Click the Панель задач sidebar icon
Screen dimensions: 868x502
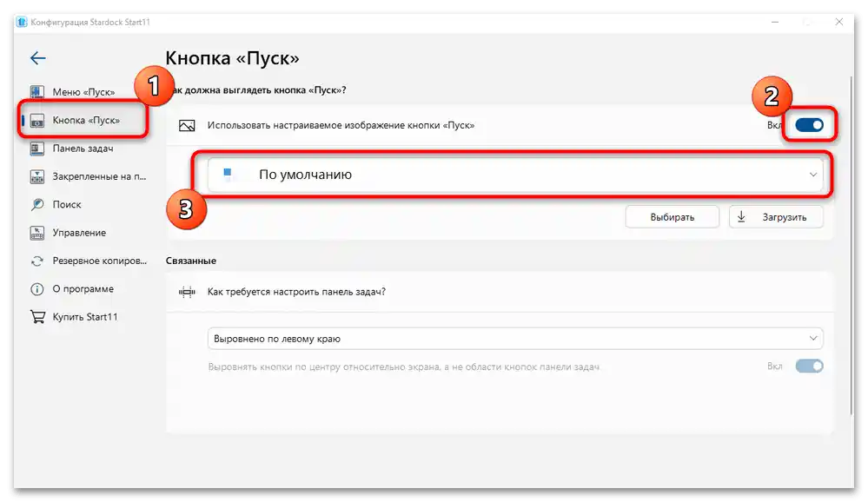click(36, 148)
